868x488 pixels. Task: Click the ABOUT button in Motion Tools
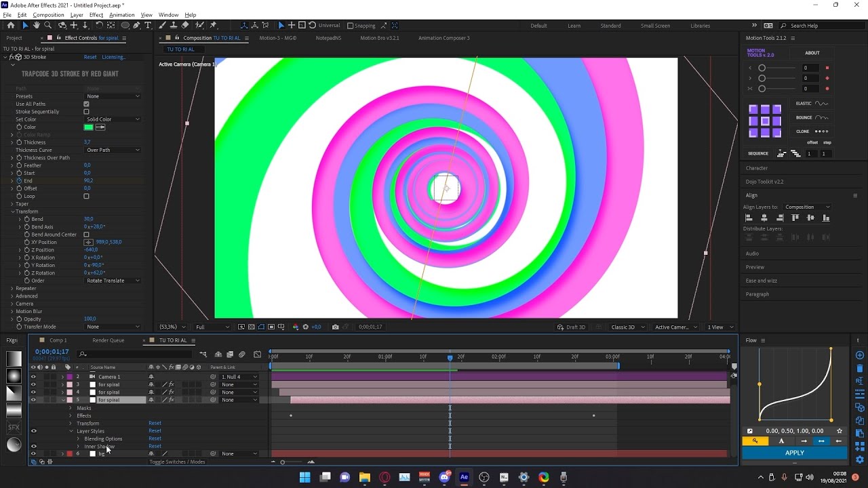[812, 53]
